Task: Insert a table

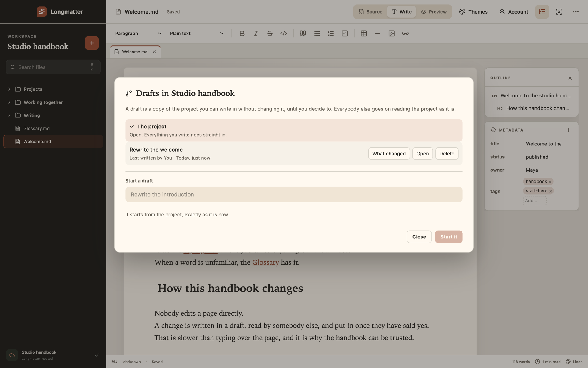Action: tap(364, 33)
